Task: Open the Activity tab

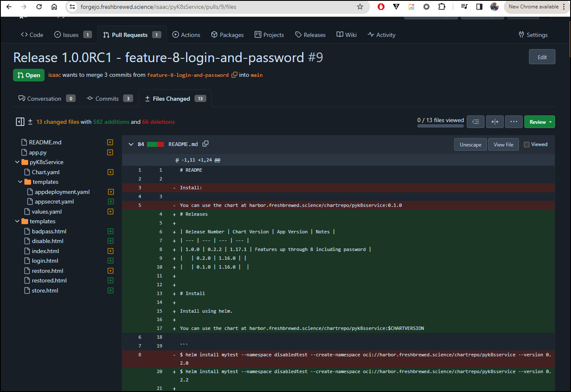Action: tap(382, 35)
